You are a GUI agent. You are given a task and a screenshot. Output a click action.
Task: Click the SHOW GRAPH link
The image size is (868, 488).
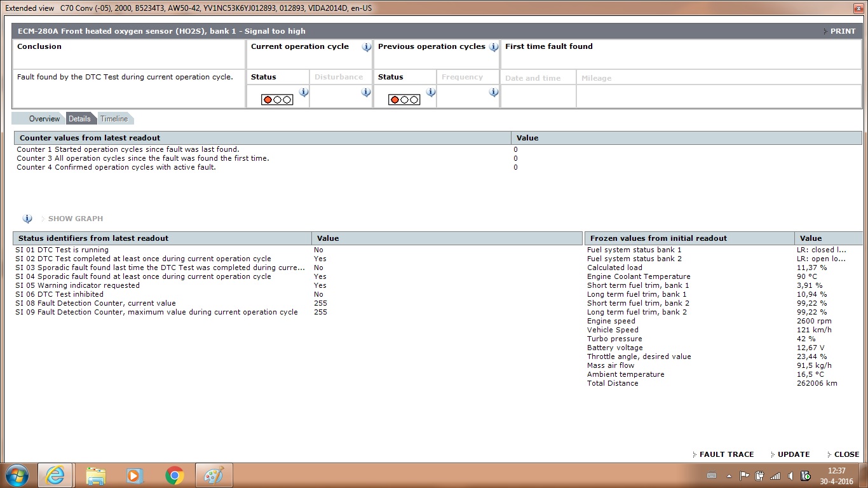click(76, 219)
